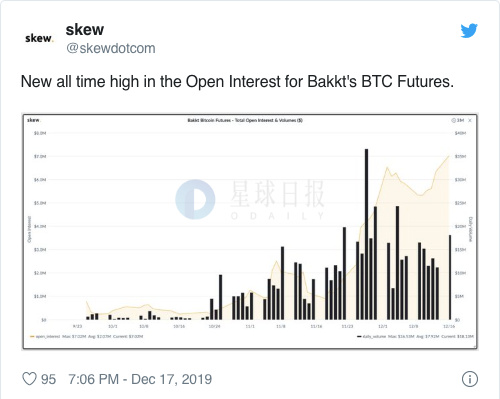Click the small skew logo inside chart
Viewport: 500px width, 399px height.
click(33, 120)
